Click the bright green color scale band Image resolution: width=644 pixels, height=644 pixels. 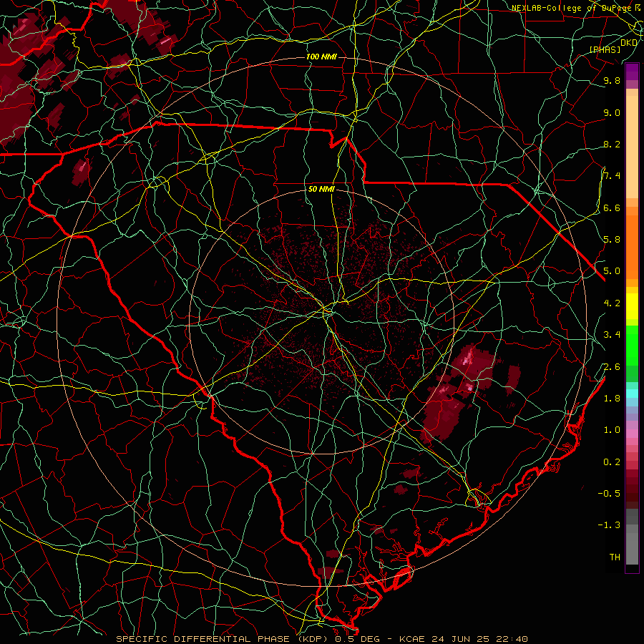(632, 346)
